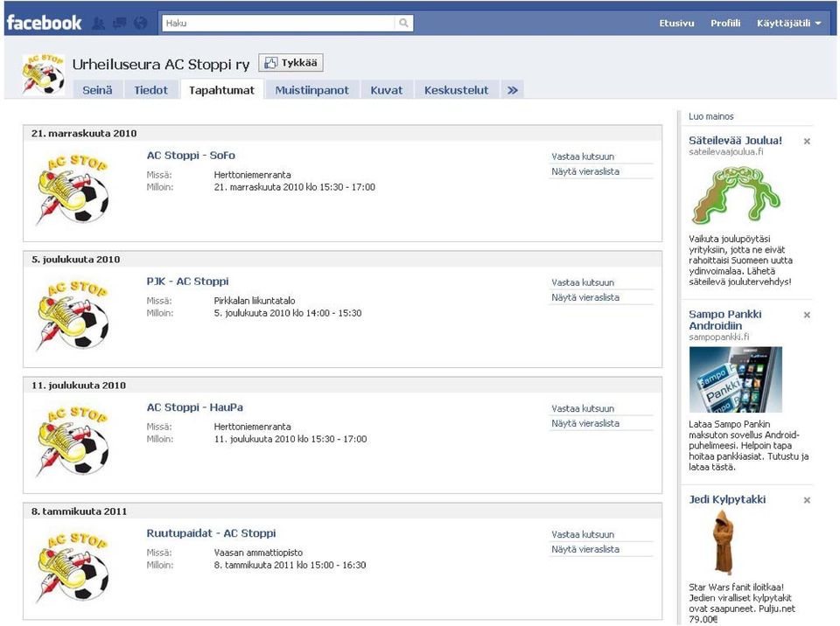Open the PJK - AC Stoppi event

click(187, 282)
